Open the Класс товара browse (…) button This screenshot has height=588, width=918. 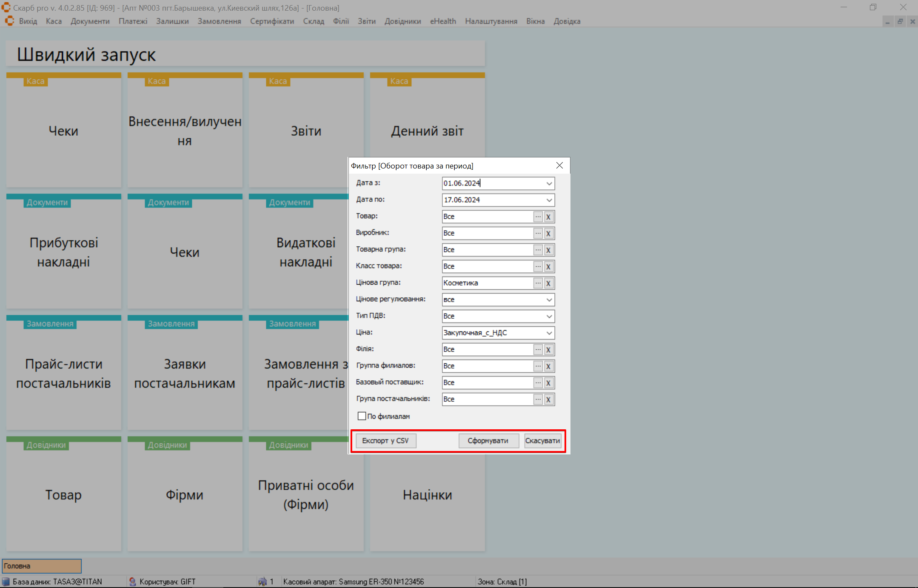[538, 266]
